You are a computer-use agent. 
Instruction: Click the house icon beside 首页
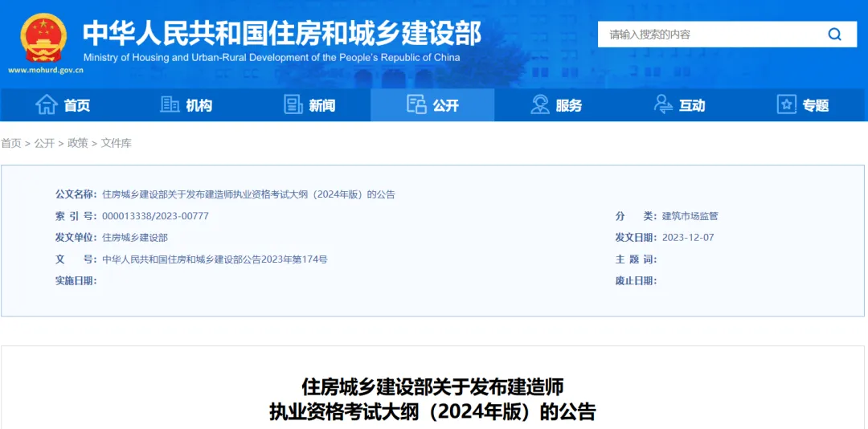point(47,104)
